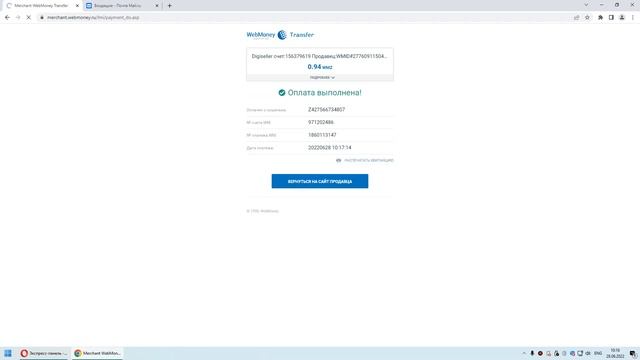Switch to Opera window in taskbar
The width and height of the screenshot is (640, 360).
(44, 353)
